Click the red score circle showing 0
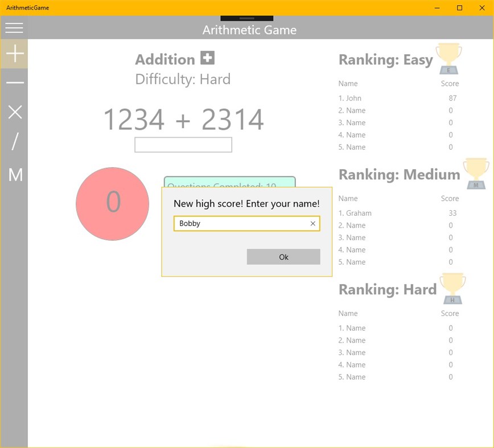Viewport: 494px width, 448px height. [x=113, y=204]
